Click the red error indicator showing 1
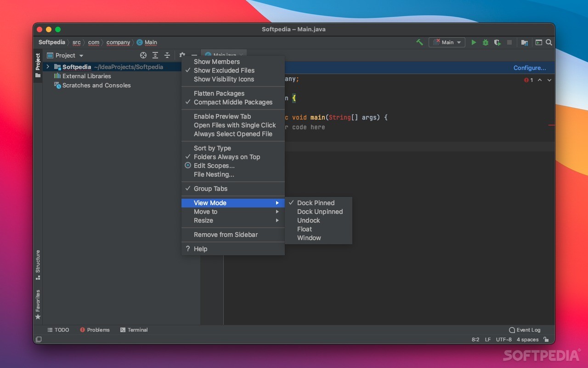This screenshot has width=588, height=368. click(529, 80)
